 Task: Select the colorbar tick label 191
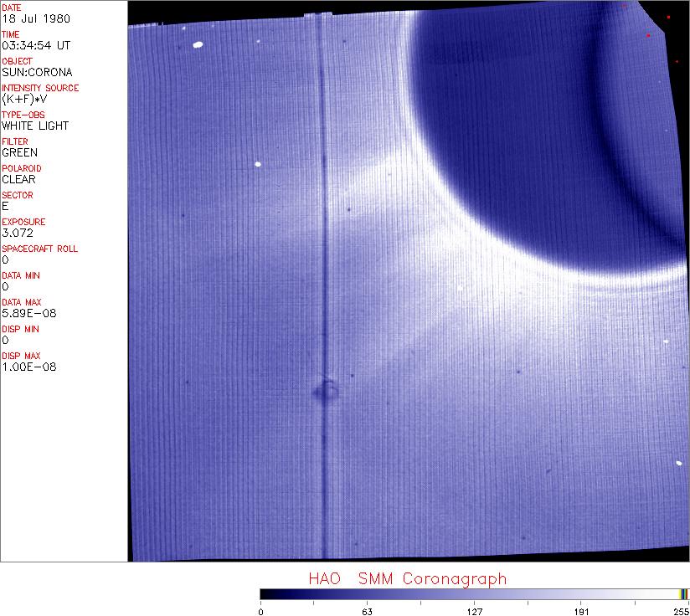coord(581,611)
